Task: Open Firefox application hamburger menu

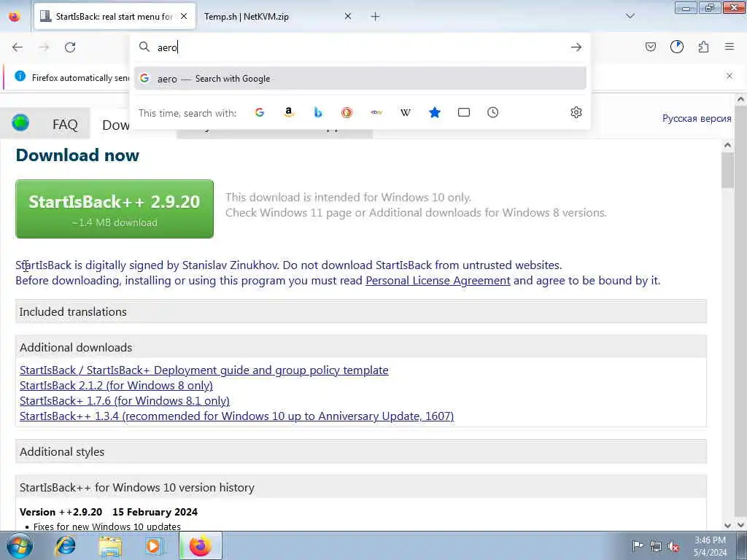Action: point(729,47)
